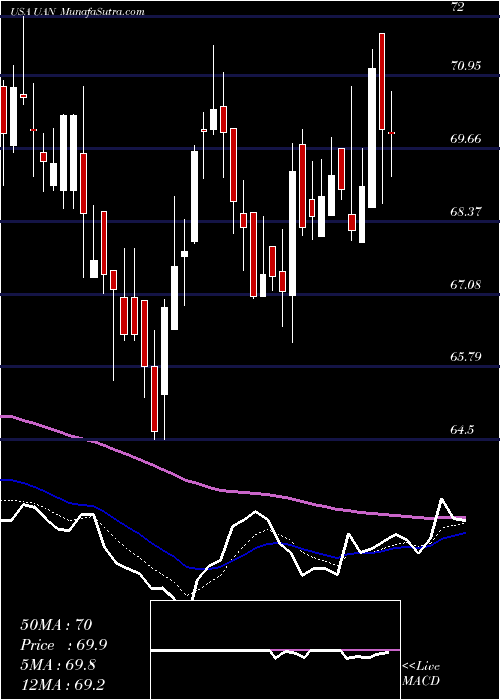
Task: Select the 72 price axis label
Action: 458,7
